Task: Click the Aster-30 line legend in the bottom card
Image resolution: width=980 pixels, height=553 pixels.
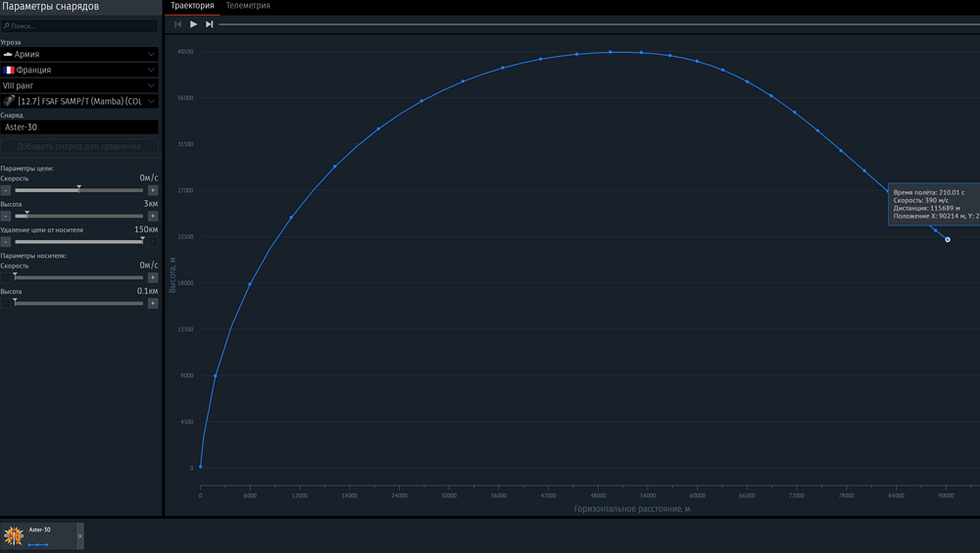Action: coord(38,545)
